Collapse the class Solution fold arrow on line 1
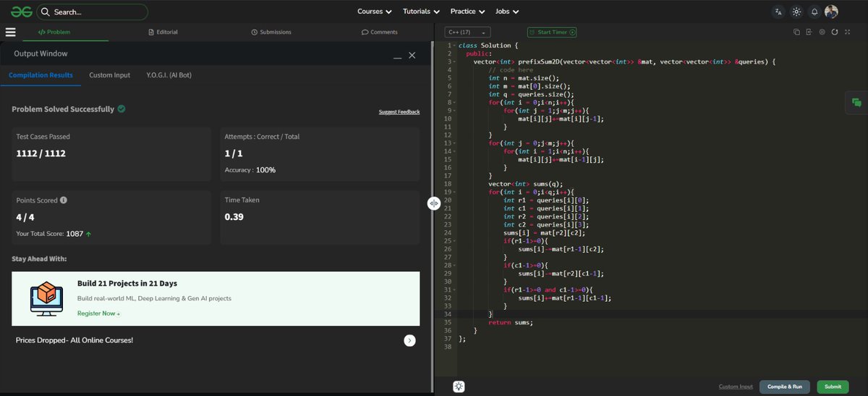The image size is (868, 396). tap(454, 46)
